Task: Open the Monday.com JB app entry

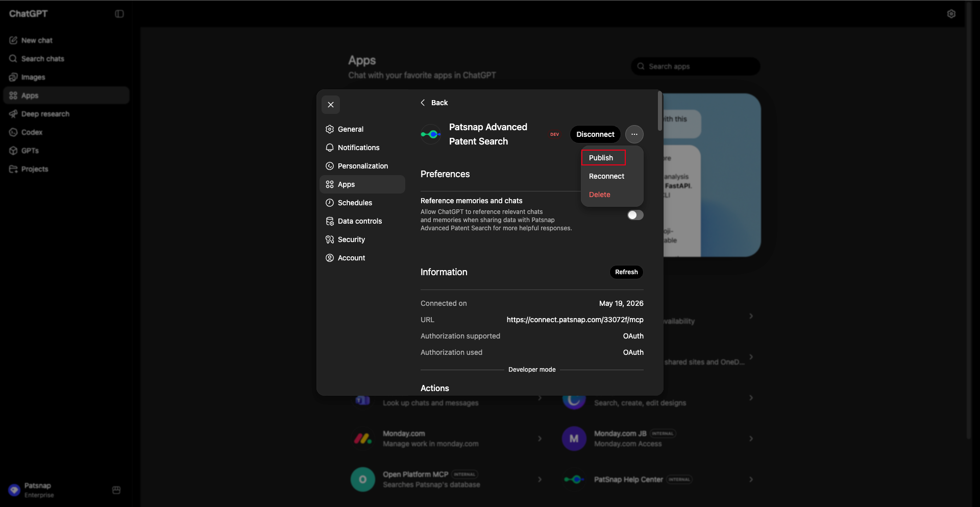Action: [x=658, y=439]
